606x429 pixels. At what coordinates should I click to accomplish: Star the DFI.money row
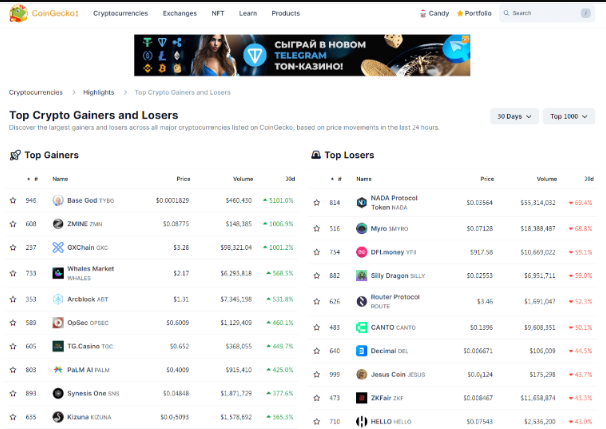(317, 252)
